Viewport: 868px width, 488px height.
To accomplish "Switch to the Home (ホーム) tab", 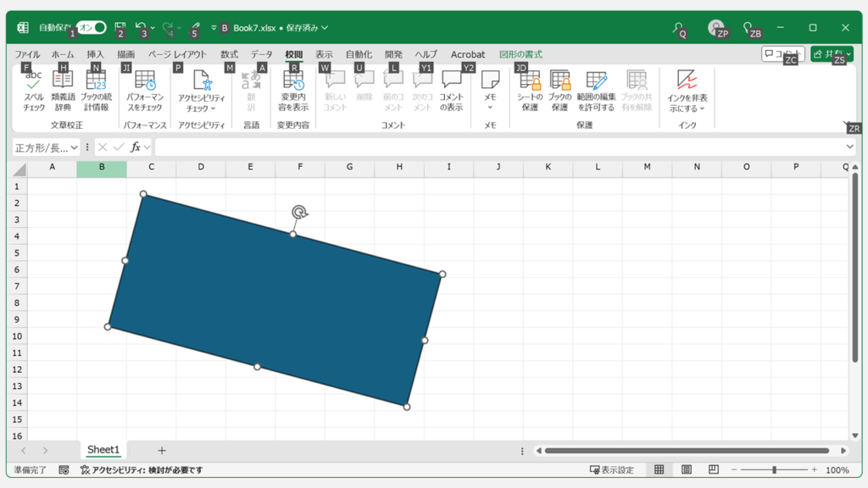I will click(63, 54).
